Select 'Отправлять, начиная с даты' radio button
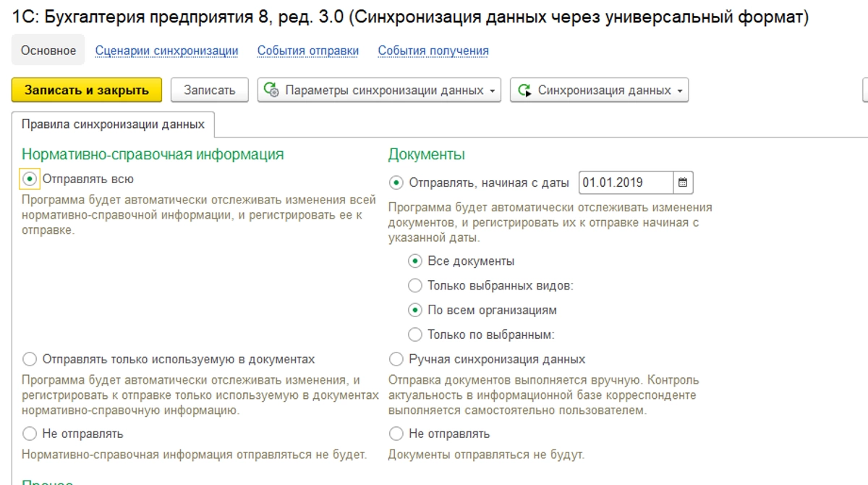Image resolution: width=868 pixels, height=485 pixels. click(x=396, y=183)
